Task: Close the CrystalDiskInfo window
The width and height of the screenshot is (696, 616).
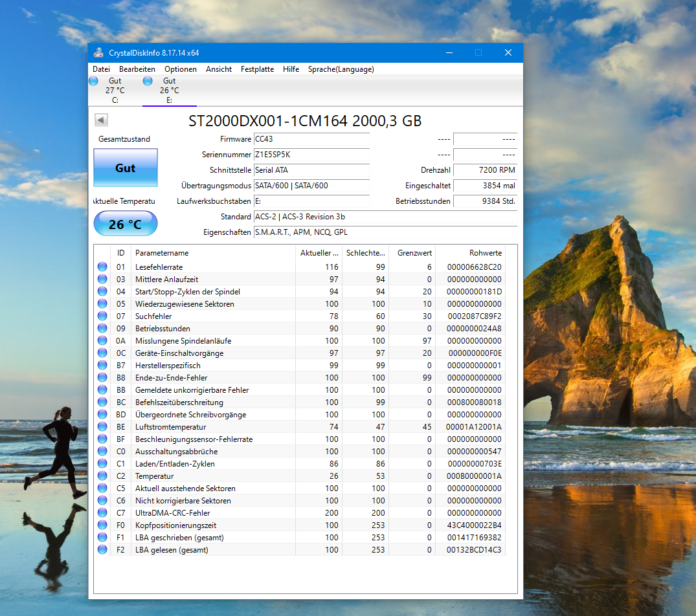Action: click(508, 53)
